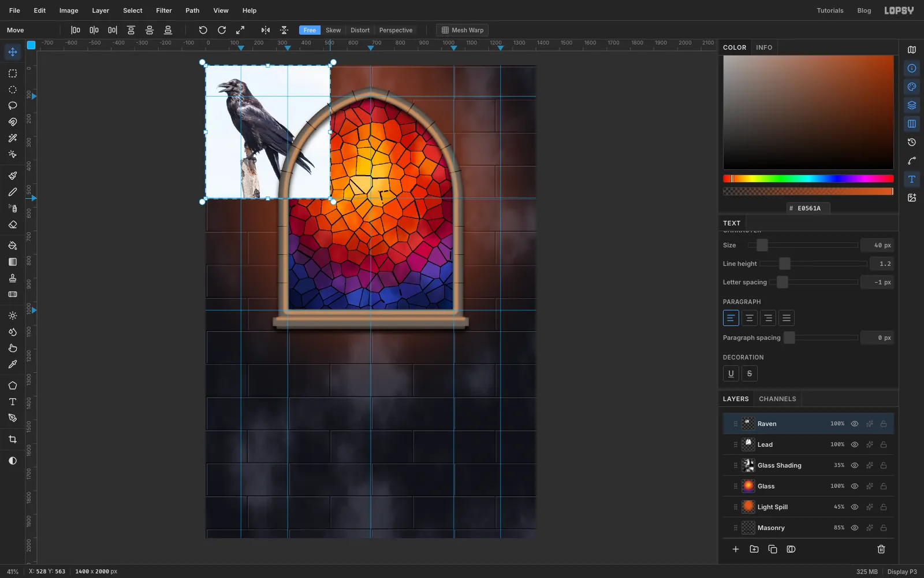Align left edges in options bar
Viewport: 924px width, 578px height.
click(76, 30)
